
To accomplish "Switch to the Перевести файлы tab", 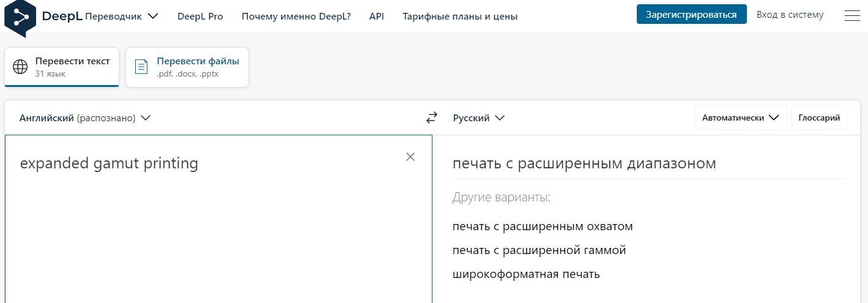I will (187, 67).
